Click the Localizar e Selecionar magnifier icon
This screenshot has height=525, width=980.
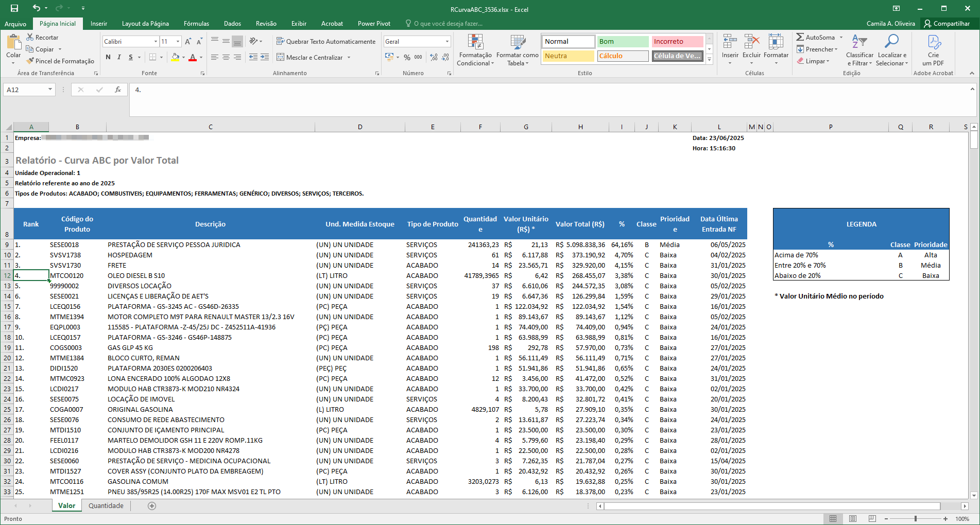coord(892,41)
